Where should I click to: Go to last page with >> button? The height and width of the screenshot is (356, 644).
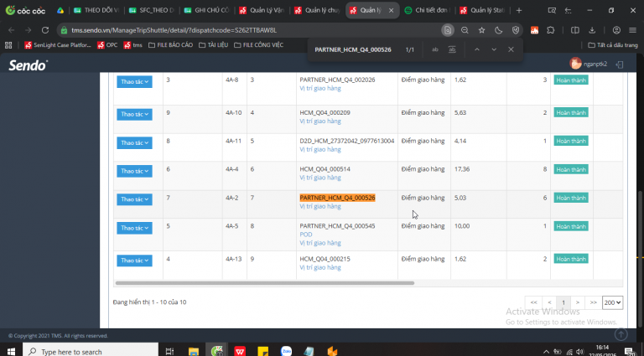[x=593, y=302]
